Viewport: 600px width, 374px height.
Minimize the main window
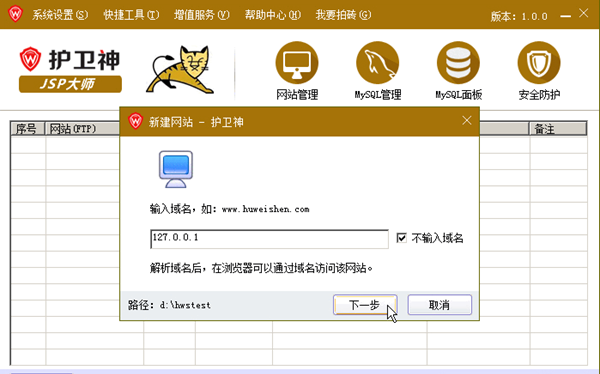click(565, 16)
